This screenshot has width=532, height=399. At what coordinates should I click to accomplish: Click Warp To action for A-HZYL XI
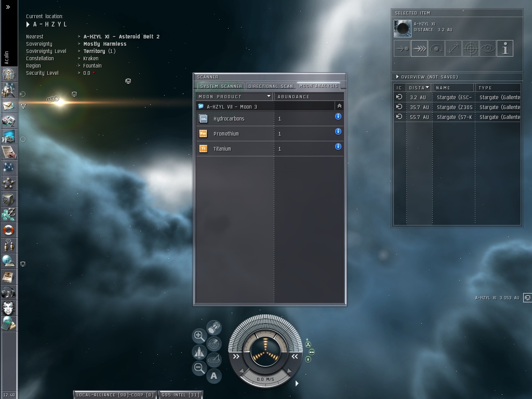[419, 48]
